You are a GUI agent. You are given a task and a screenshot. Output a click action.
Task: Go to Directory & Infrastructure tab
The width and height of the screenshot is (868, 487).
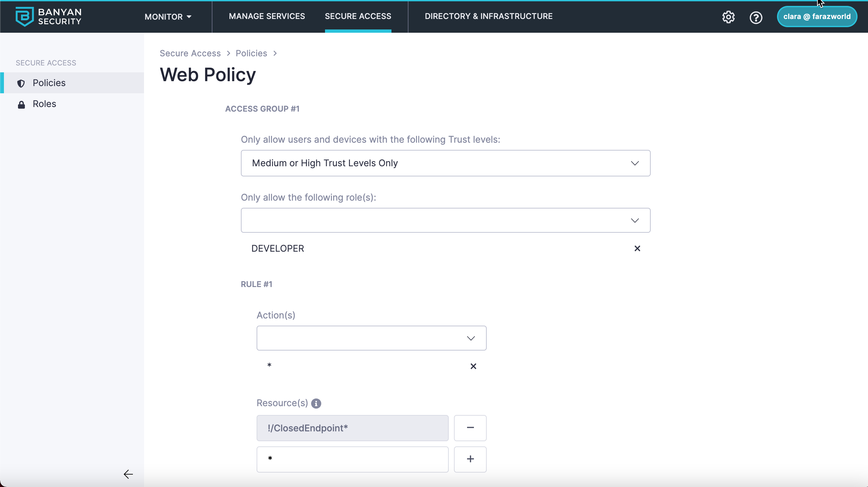tap(489, 16)
